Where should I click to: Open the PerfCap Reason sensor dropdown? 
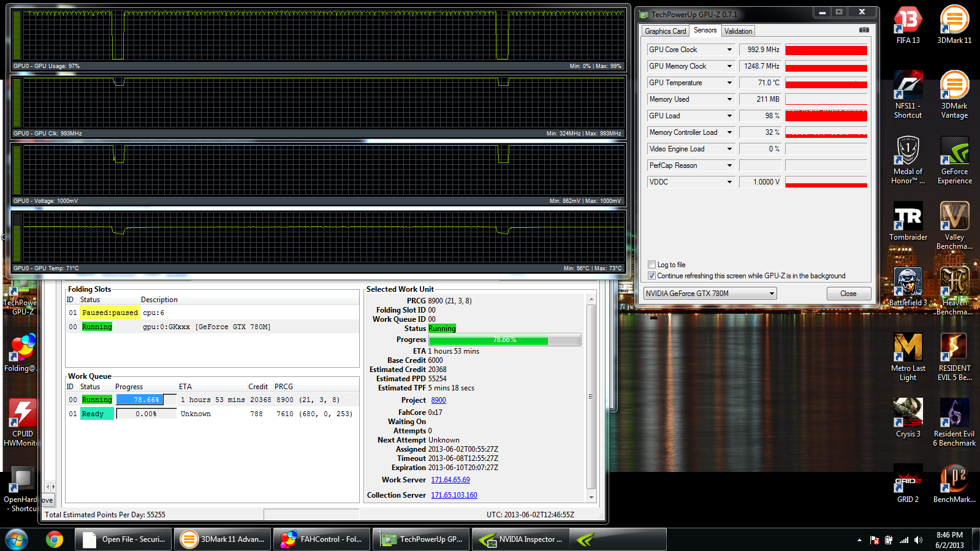(x=729, y=165)
